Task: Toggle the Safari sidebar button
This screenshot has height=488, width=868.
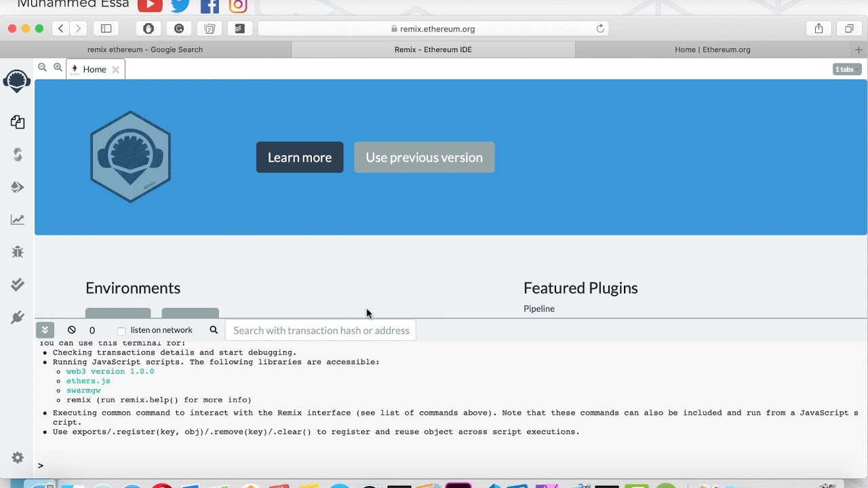Action: (106, 28)
